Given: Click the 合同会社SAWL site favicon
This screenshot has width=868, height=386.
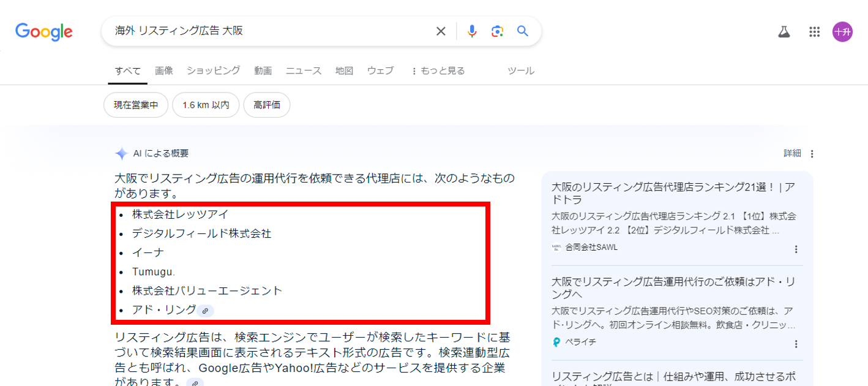Looking at the screenshot, I should coord(556,248).
